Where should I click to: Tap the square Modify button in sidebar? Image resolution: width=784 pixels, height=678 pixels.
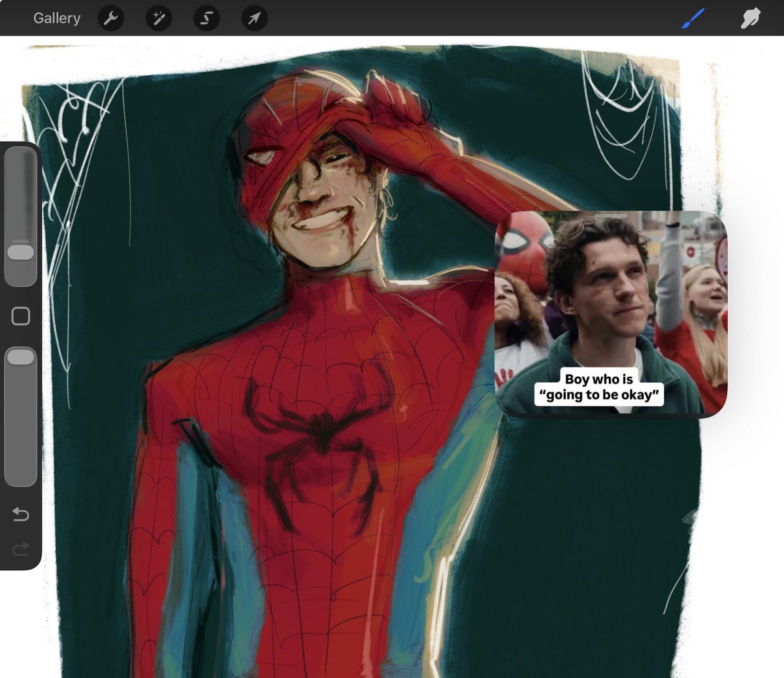tap(21, 316)
